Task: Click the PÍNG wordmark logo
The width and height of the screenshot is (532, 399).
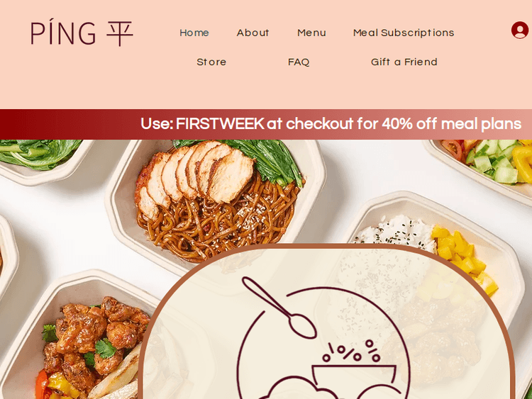Action: coord(63,33)
